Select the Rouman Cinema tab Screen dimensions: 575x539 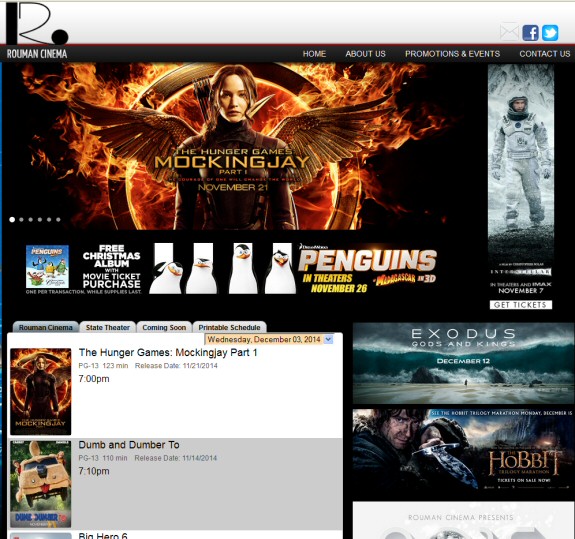(x=46, y=327)
